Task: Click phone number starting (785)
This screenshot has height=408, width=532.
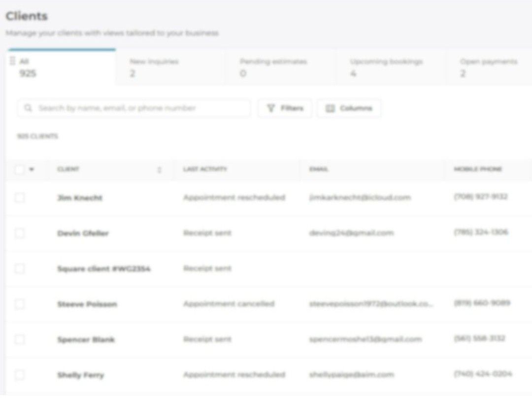Action: tap(481, 232)
